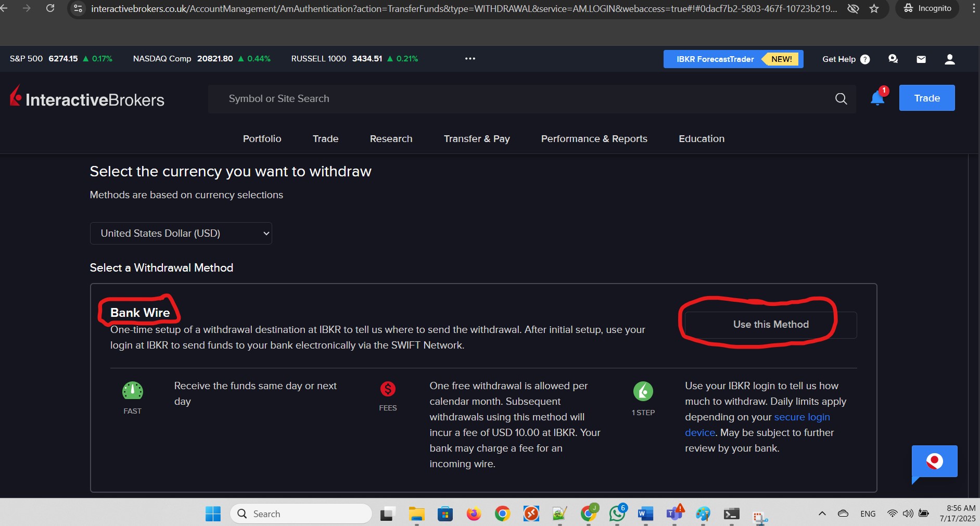Open Microsoft Teams from the taskbar
Image resolution: width=980 pixels, height=526 pixels.
coord(674,514)
